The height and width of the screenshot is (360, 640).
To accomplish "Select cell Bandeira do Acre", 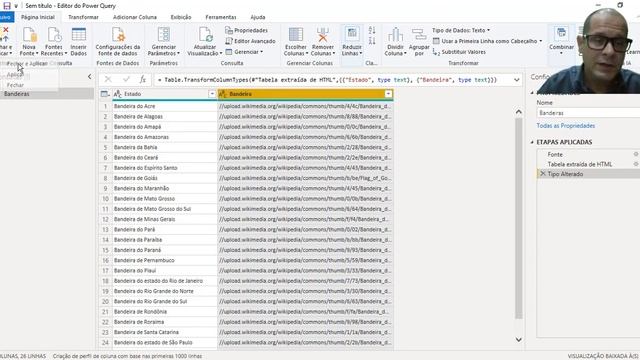I will [x=164, y=106].
